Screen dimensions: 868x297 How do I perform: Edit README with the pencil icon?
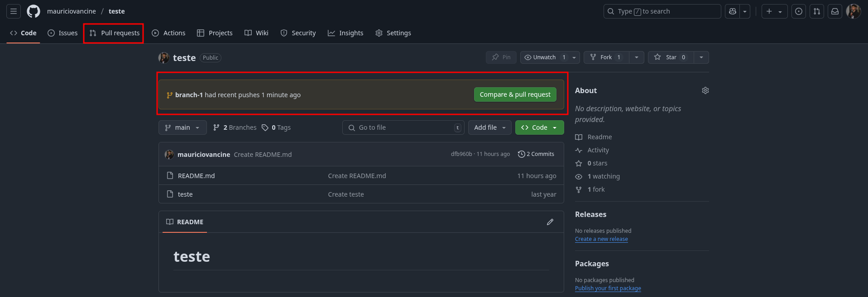pyautogui.click(x=550, y=222)
